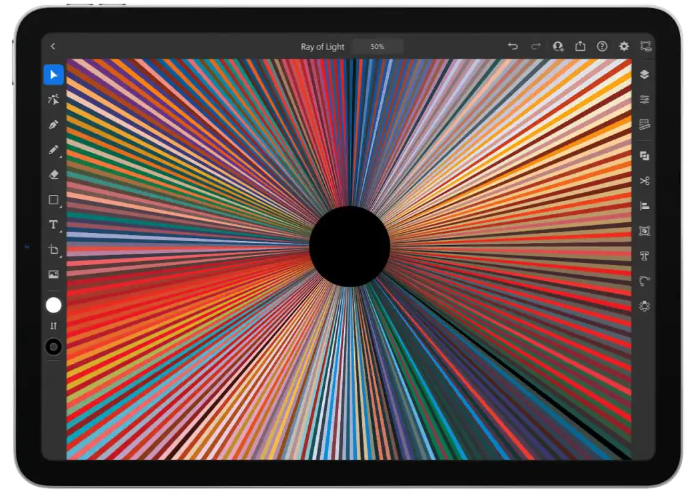
Task: Open the Type panel in right taskbar
Action: pos(644,256)
